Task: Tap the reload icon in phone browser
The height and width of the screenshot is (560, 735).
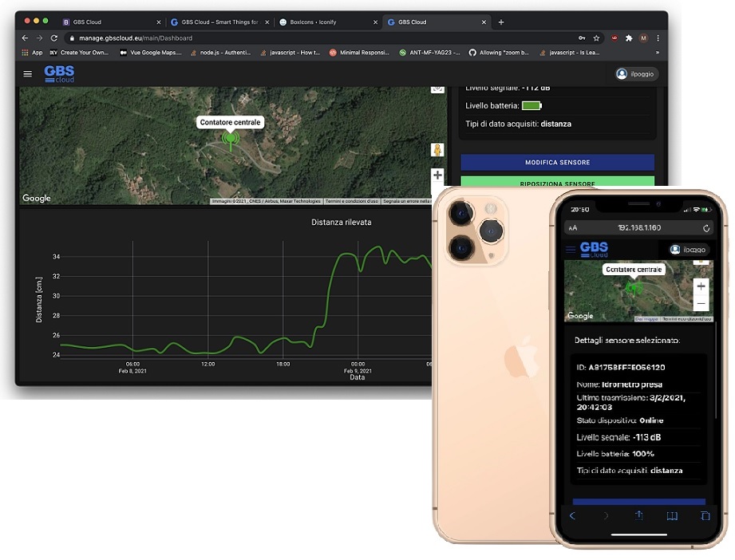Action: coord(706,228)
